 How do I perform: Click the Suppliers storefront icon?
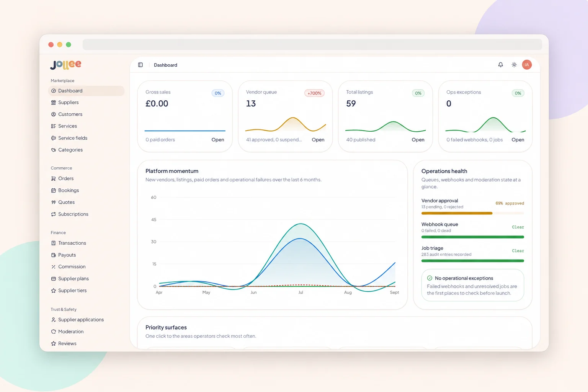[54, 103]
